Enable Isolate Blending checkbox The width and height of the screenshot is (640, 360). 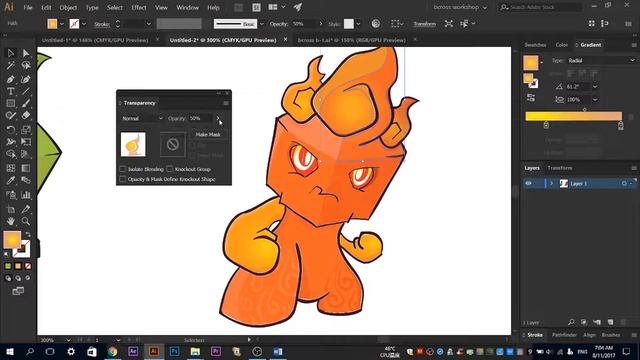(x=122, y=169)
